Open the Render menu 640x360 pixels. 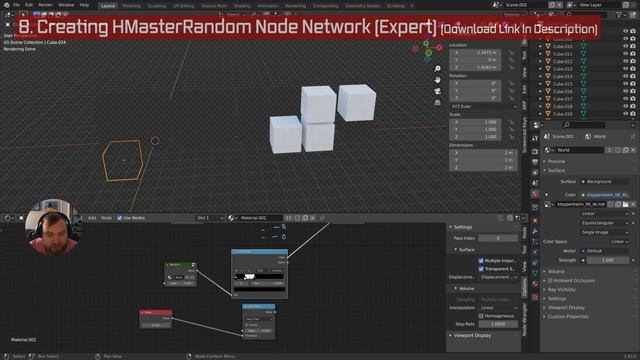(x=45, y=5)
